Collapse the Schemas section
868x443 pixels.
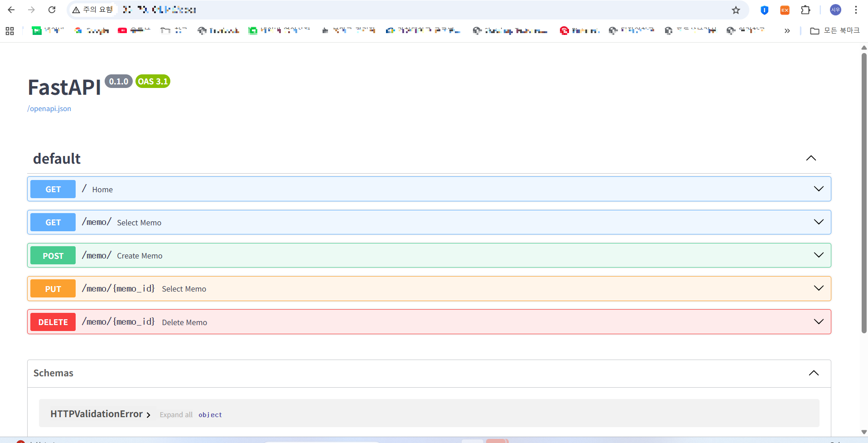pyautogui.click(x=814, y=373)
